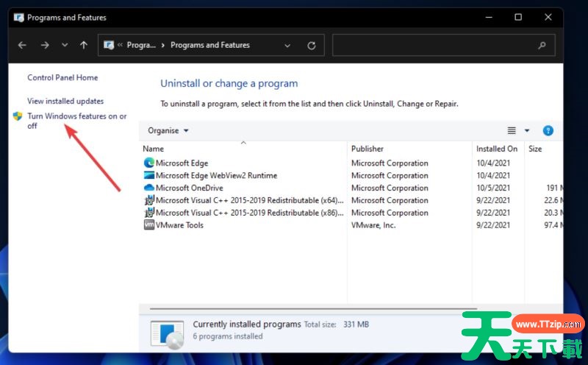The height and width of the screenshot is (365, 588).
Task: Click the Visual C++ (x64) installer icon
Action: point(149,200)
